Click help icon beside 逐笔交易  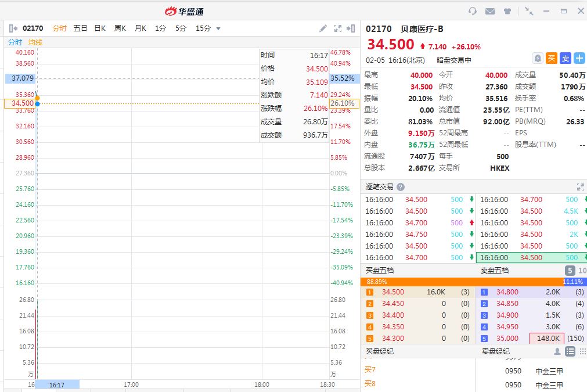click(401, 187)
